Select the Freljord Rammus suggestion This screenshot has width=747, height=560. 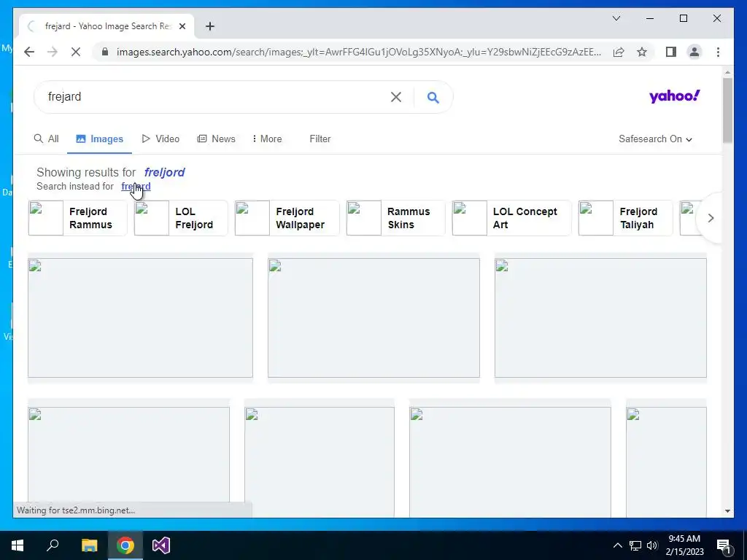(x=77, y=218)
